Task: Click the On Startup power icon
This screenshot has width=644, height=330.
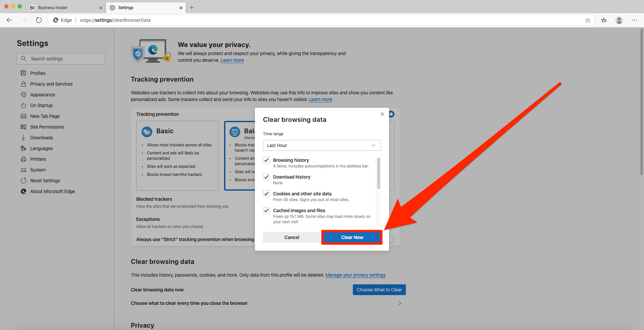Action: (23, 105)
